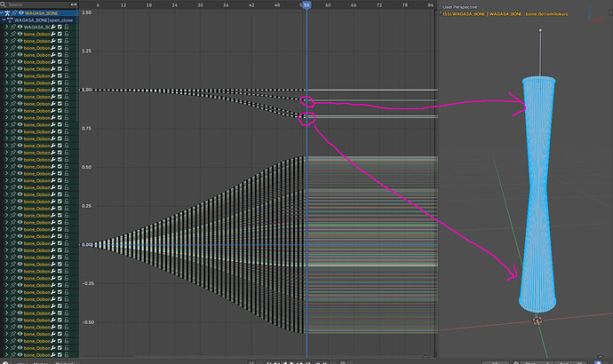The width and height of the screenshot is (613, 364).
Task: Click the 3D cursor below the umbrella
Action: tap(537, 320)
